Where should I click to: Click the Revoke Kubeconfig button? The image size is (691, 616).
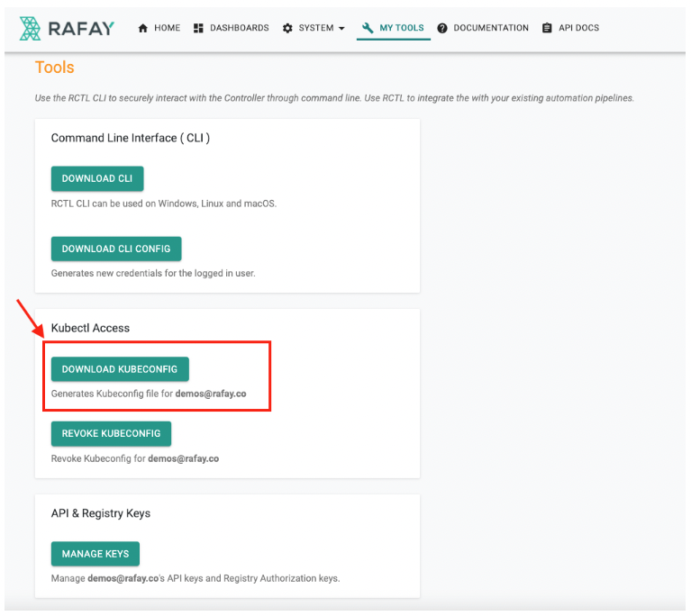tap(111, 433)
